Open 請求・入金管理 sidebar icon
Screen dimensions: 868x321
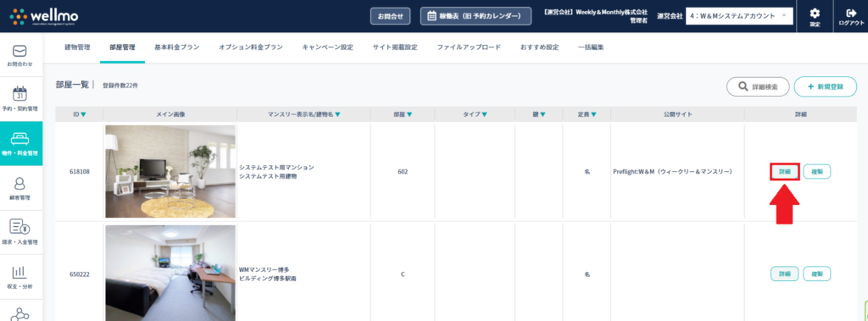coord(20,232)
